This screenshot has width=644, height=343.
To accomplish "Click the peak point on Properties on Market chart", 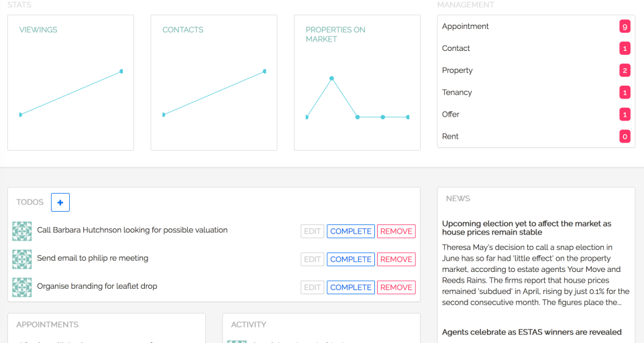I will pyautogui.click(x=331, y=78).
